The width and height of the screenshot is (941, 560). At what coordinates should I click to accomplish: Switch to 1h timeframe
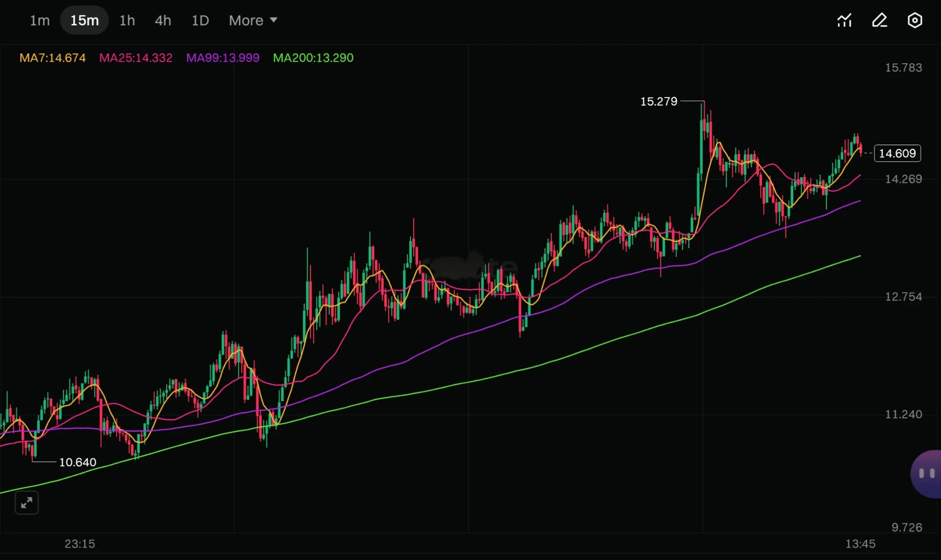pyautogui.click(x=127, y=20)
